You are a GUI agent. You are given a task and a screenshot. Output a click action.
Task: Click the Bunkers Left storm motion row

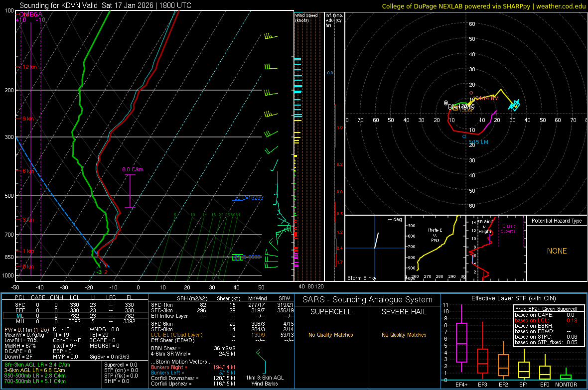point(193,373)
